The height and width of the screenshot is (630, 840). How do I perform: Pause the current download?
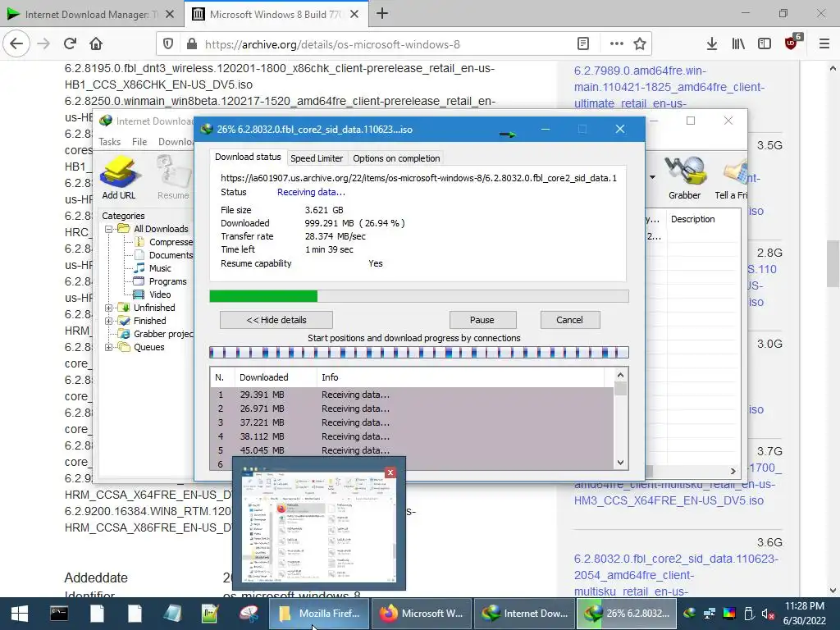tap(482, 320)
